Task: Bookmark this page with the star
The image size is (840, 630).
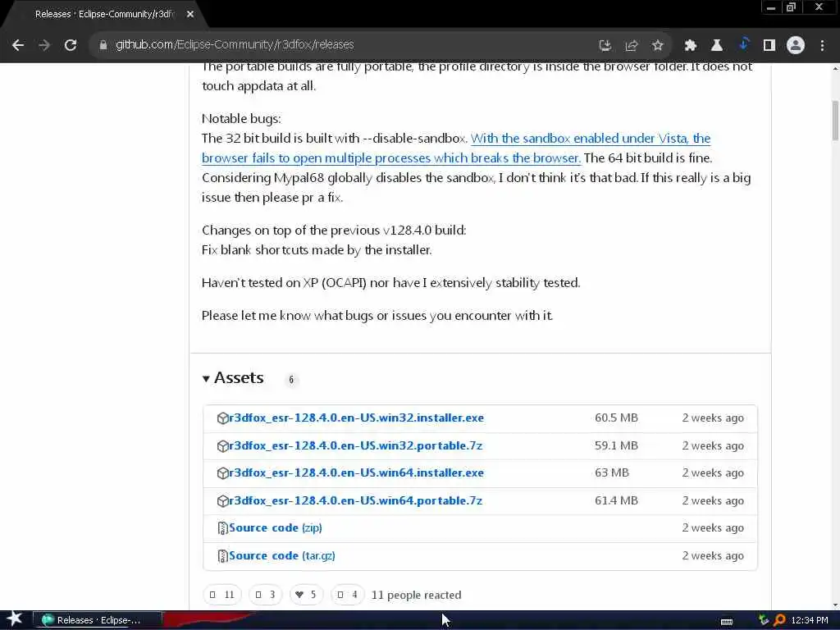Action: point(658,46)
